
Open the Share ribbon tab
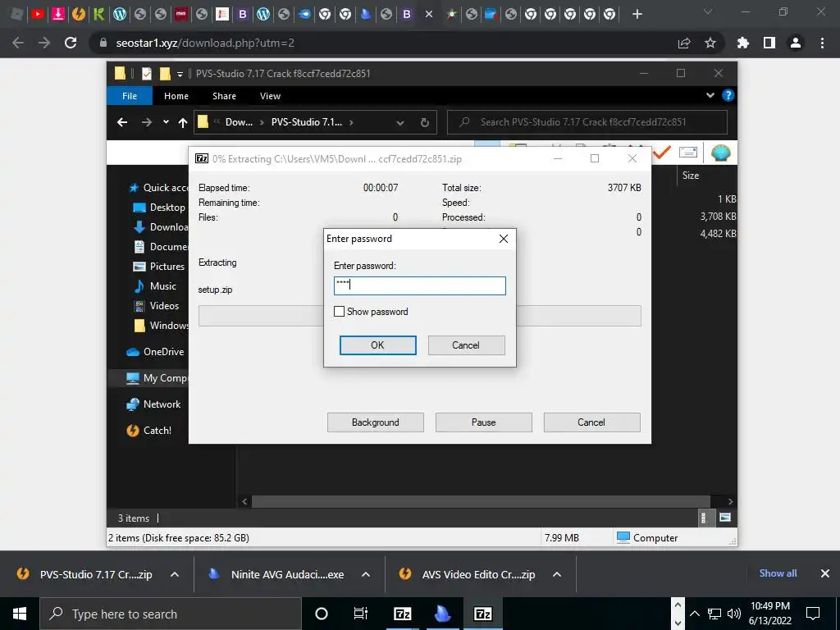[224, 96]
